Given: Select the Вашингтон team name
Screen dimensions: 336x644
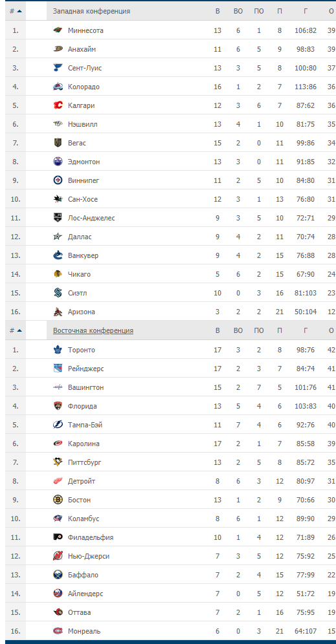Looking at the screenshot, I should [85, 387].
